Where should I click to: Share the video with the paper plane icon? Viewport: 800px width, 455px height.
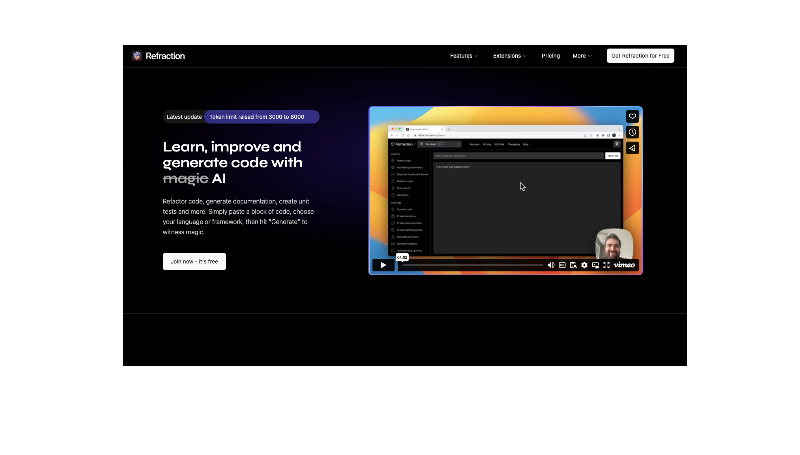(632, 148)
